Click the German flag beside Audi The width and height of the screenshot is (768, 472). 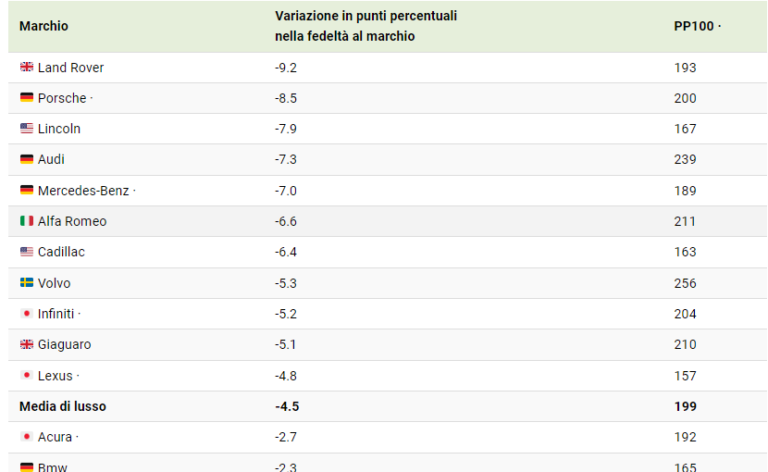tap(26, 159)
